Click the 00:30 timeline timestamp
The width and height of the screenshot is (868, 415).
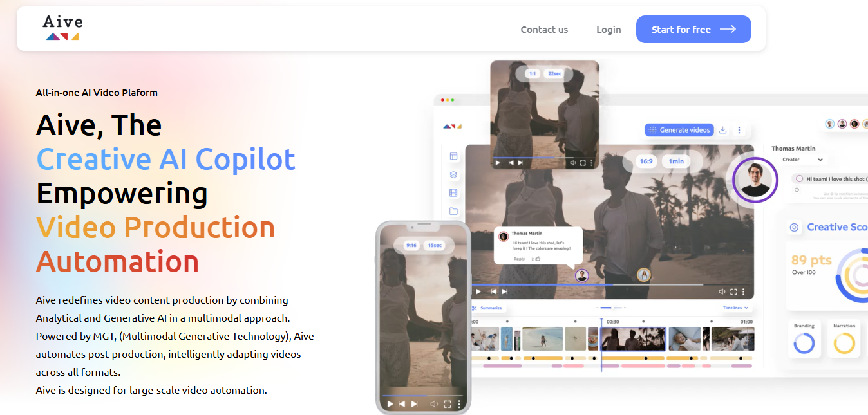[613, 322]
